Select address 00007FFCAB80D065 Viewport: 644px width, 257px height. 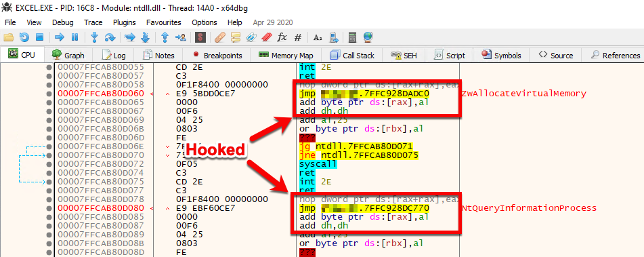point(101,102)
